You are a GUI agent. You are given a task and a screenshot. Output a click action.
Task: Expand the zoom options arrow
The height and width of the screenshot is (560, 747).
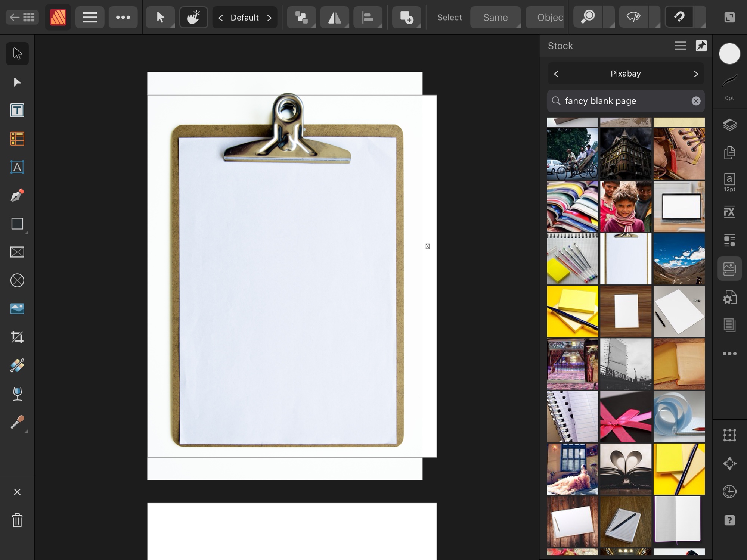click(609, 17)
